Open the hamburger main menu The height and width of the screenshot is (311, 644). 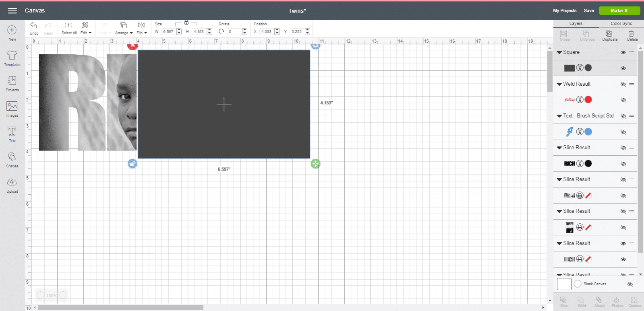tap(12, 10)
